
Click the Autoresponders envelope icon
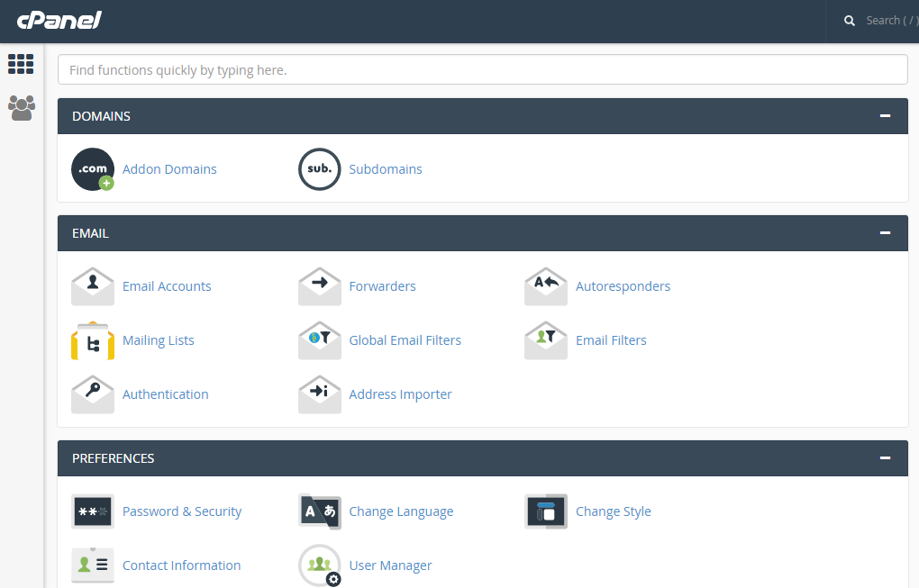(546, 286)
